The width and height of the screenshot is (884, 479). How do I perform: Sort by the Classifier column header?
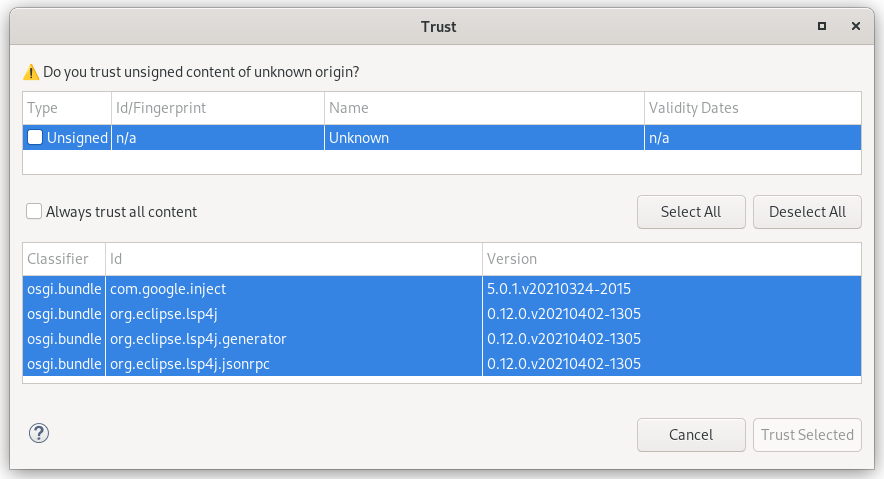point(64,259)
